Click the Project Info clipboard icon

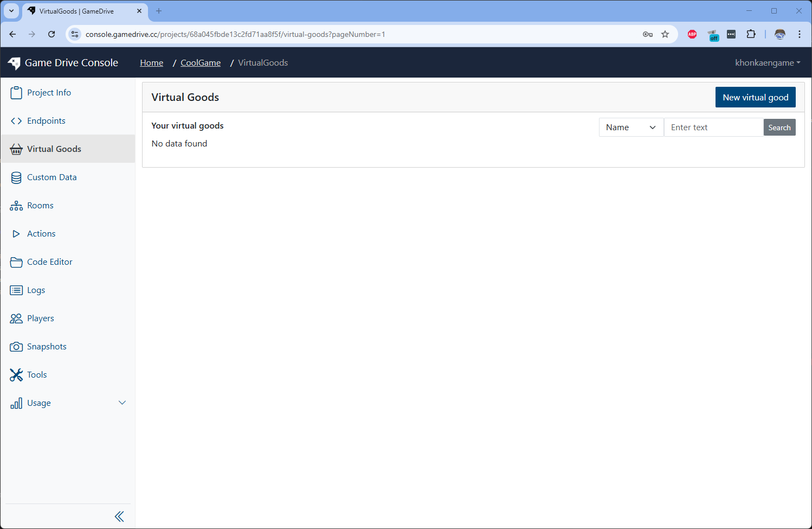pyautogui.click(x=16, y=93)
